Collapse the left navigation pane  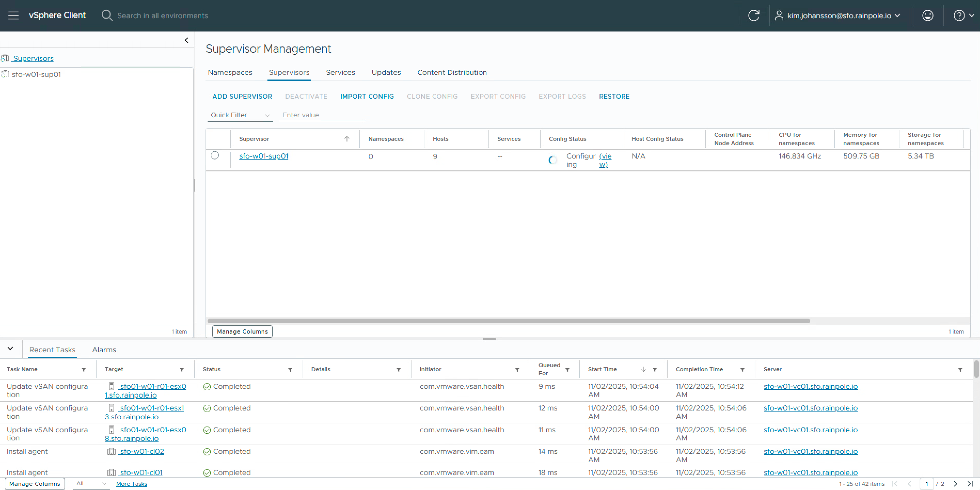[x=186, y=40]
